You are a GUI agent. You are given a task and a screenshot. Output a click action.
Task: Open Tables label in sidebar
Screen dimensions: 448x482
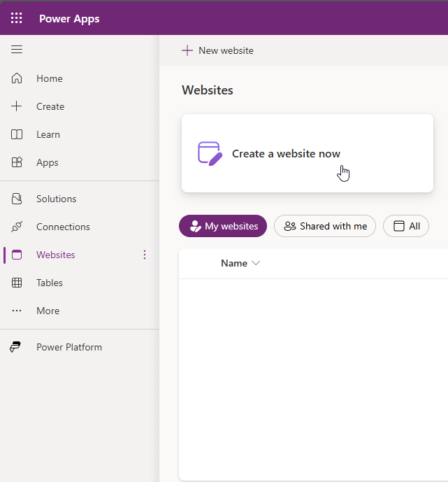(x=50, y=283)
